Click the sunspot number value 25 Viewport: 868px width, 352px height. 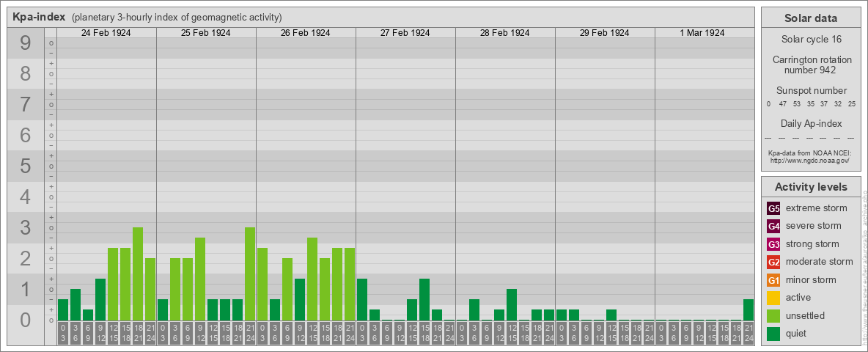point(852,103)
